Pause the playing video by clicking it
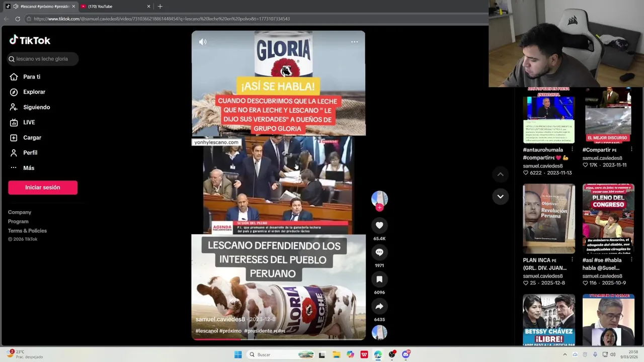644x362 pixels. (278, 186)
